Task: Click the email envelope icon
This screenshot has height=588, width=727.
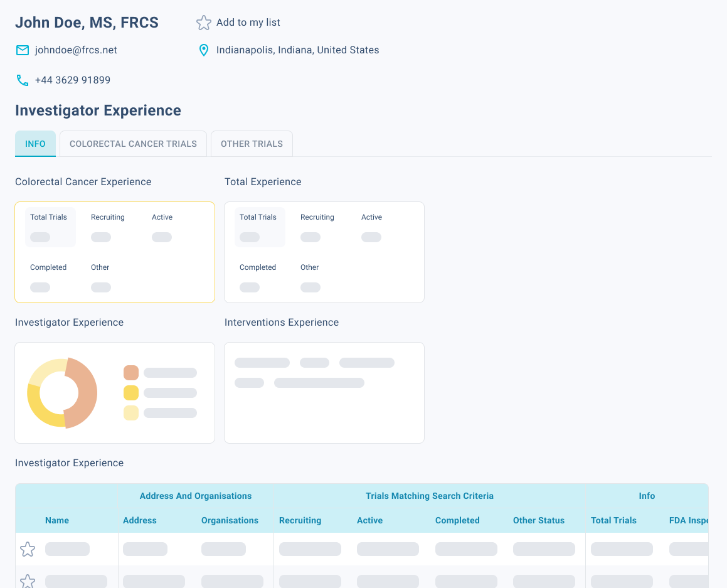Action: pos(23,50)
